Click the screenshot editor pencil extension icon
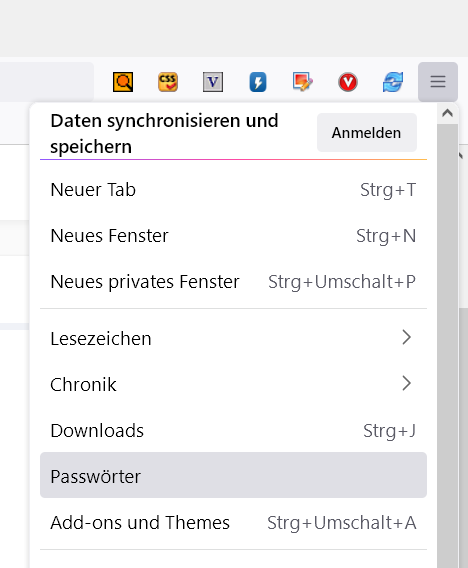Screen dimensions: 468x568 [303, 82]
